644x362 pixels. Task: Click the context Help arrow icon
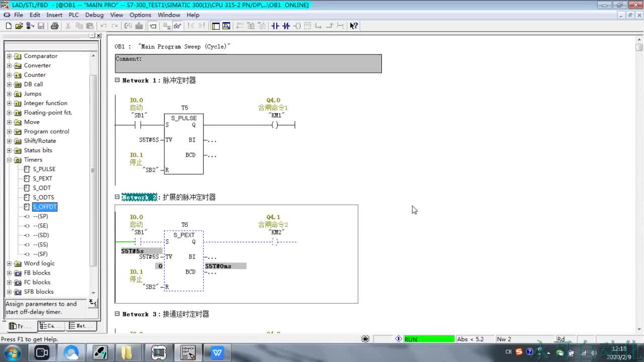[x=354, y=26]
